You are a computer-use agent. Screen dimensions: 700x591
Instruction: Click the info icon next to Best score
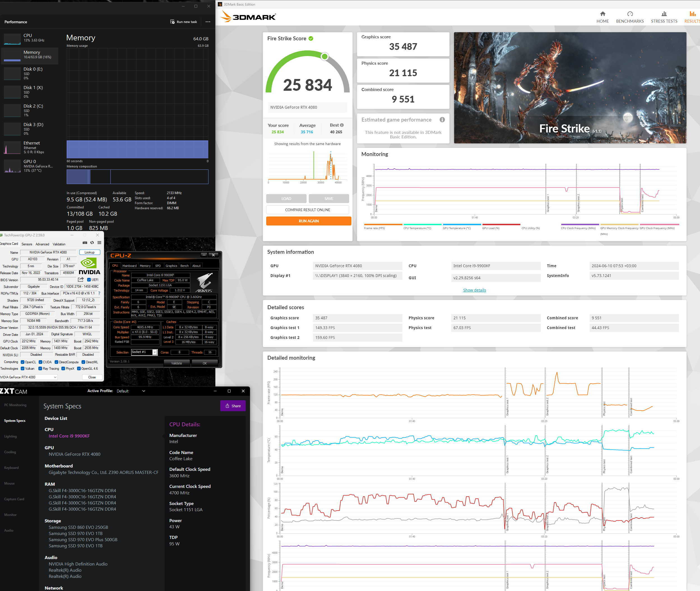click(x=342, y=125)
